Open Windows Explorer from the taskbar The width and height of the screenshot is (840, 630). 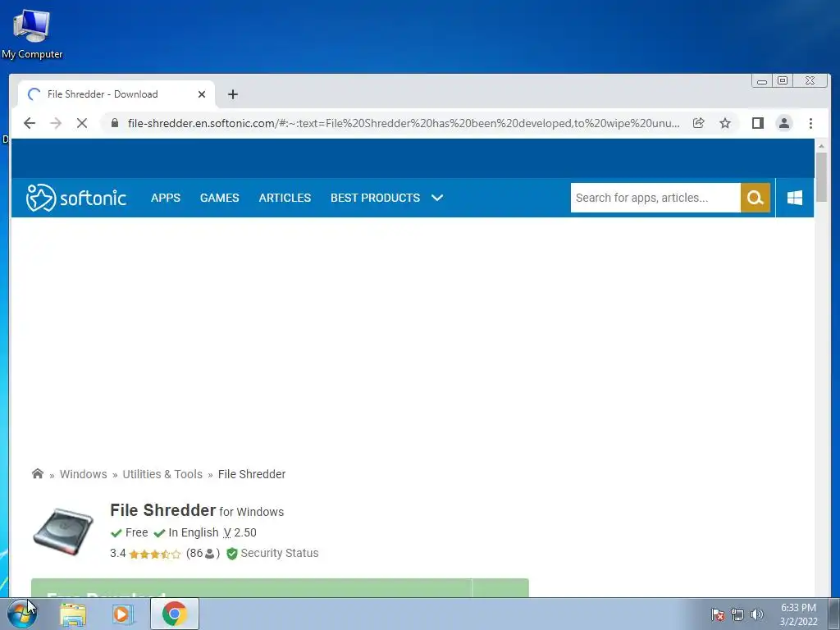(73, 614)
